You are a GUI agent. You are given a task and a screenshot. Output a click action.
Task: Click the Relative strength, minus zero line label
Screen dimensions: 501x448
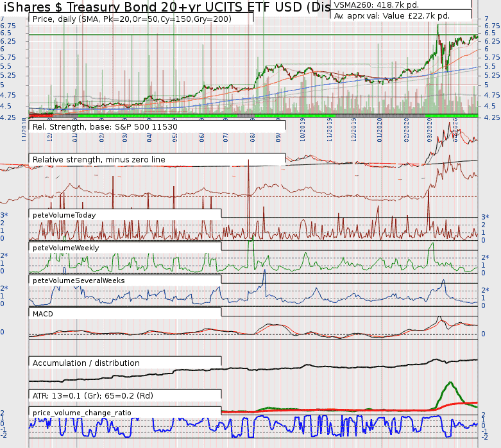click(99, 160)
